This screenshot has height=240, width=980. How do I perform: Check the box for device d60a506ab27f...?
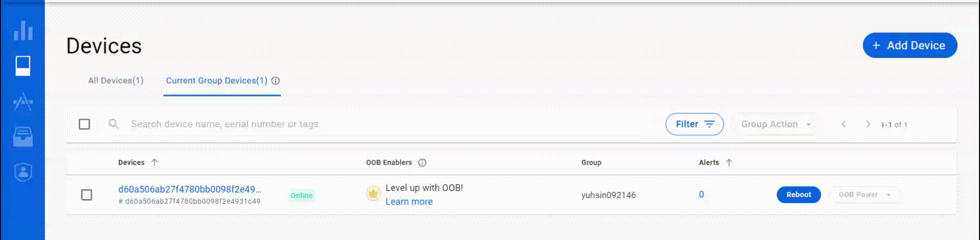pyautogui.click(x=87, y=195)
